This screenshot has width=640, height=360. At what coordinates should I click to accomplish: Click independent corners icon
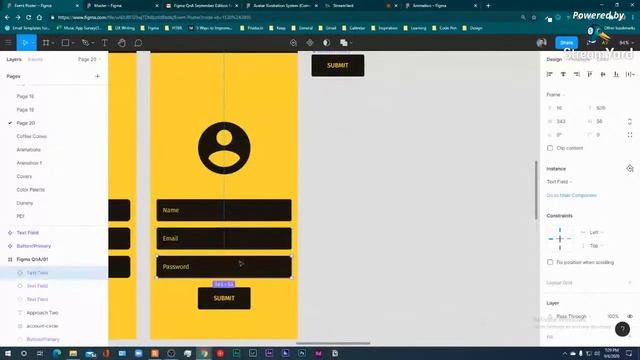point(630,135)
